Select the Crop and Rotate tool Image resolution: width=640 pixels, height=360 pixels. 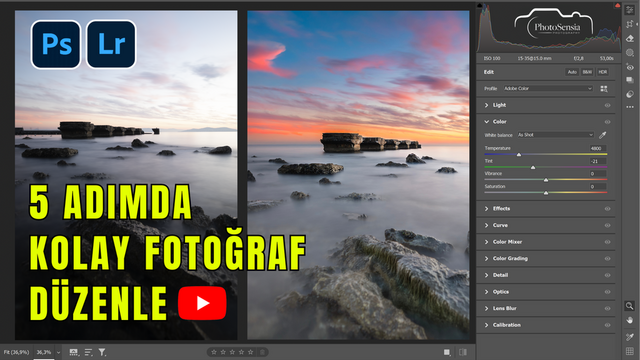coord(630,24)
